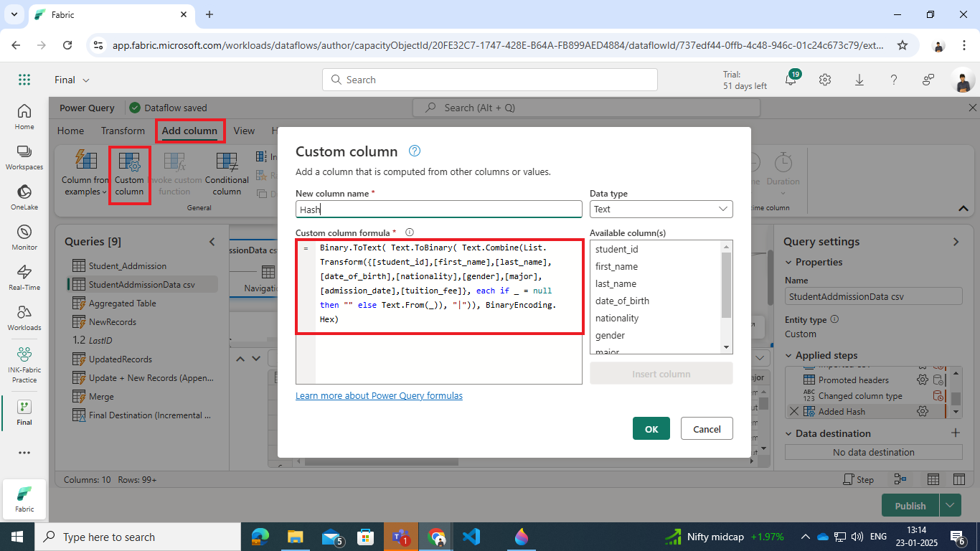Switch to data grid view icon

pos(933,479)
